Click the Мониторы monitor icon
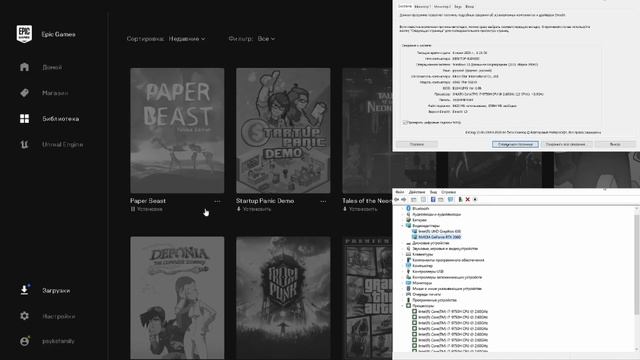Viewport: 640px width, 360px height. pyautogui.click(x=408, y=283)
